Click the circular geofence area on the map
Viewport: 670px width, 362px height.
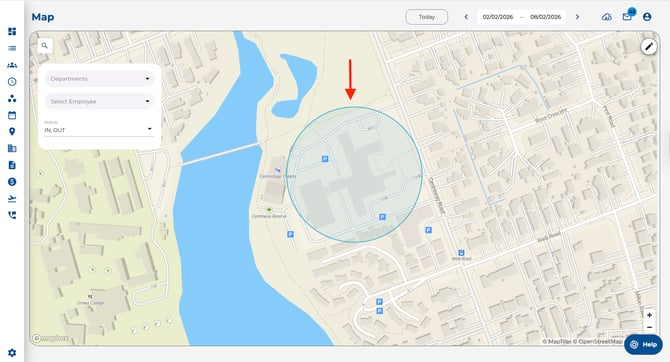click(354, 175)
